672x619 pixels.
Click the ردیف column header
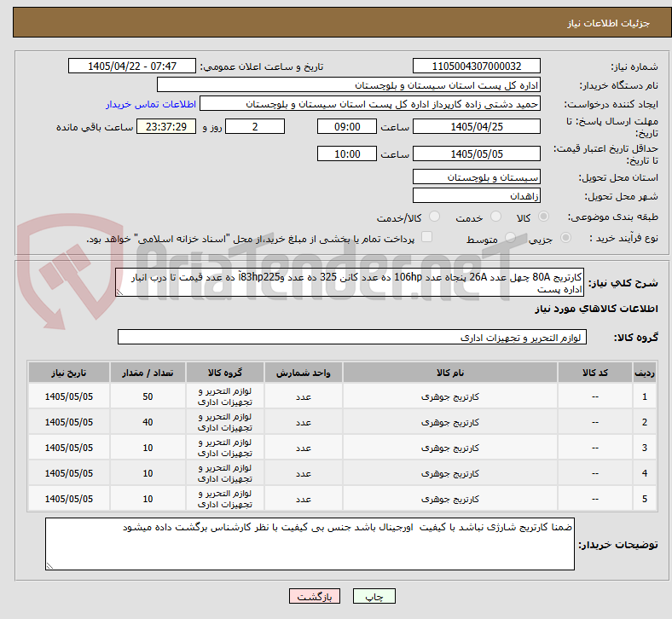(x=645, y=373)
